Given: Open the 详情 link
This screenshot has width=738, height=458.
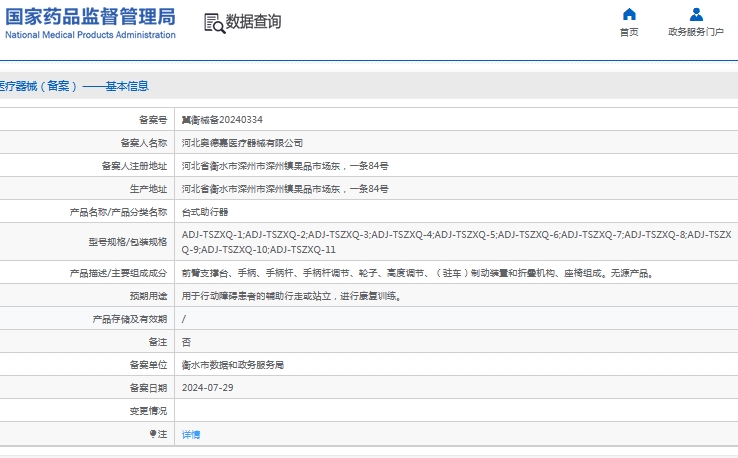Looking at the screenshot, I should tap(191, 434).
